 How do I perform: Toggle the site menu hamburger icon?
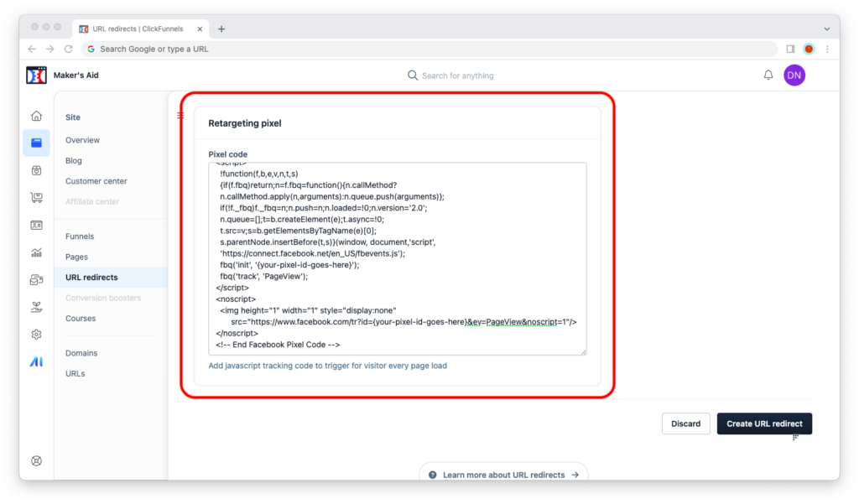tap(181, 116)
